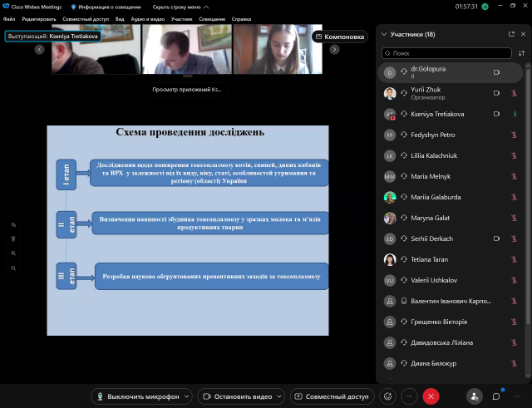Viewport: 532px width, 408px height.
Task: Collapse the Участники (18) section chevron
Action: coord(384,34)
